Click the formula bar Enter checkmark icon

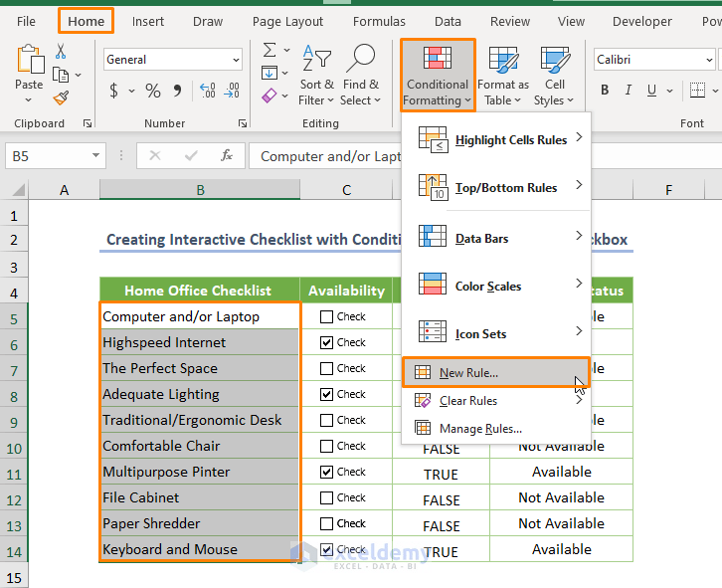191,156
